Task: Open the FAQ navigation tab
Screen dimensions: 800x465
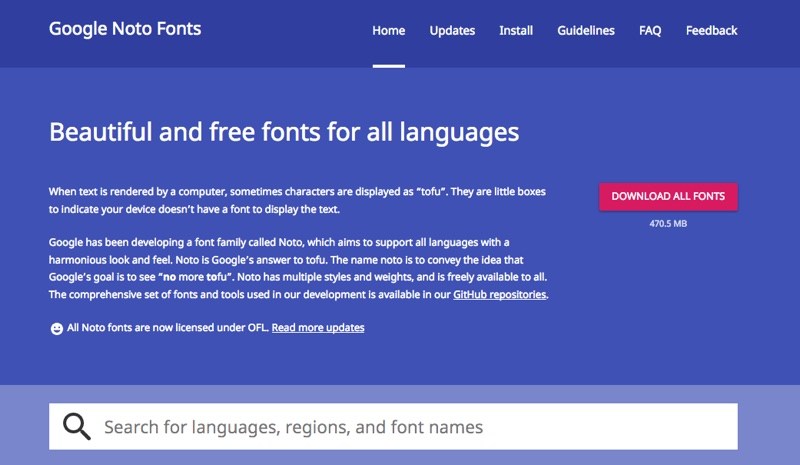Action: click(x=650, y=31)
